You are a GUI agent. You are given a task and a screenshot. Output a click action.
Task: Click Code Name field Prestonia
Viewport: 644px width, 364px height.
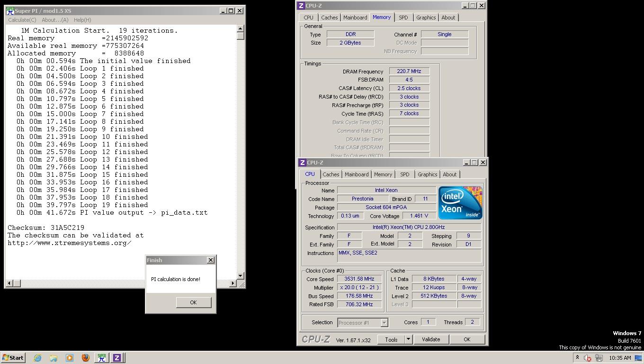363,199
